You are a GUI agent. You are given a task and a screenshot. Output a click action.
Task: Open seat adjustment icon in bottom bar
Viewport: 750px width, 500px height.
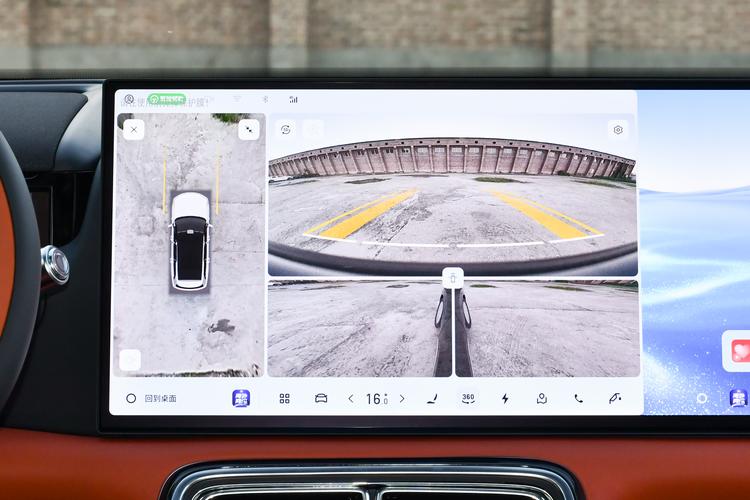432,398
